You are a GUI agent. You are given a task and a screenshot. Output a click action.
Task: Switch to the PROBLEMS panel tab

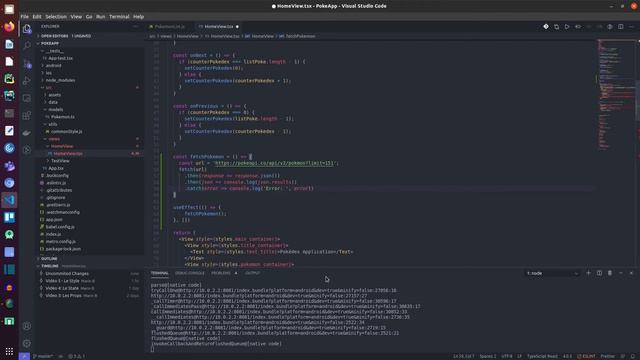pos(221,273)
